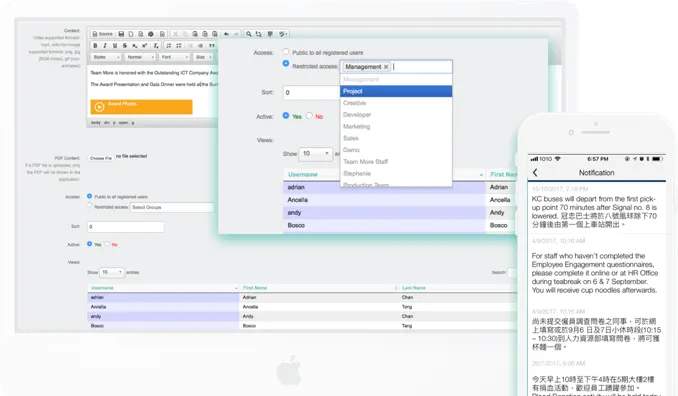This screenshot has height=396, width=678.
Task: Toggle bold formatting in the editor
Action: pyautogui.click(x=95, y=45)
